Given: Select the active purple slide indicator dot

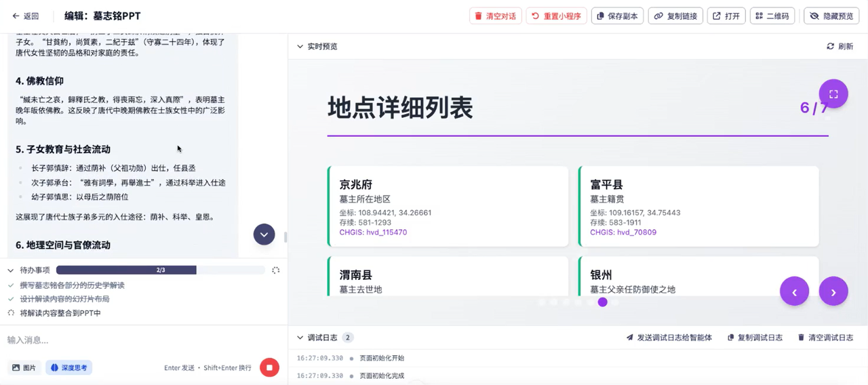Looking at the screenshot, I should click(x=602, y=302).
